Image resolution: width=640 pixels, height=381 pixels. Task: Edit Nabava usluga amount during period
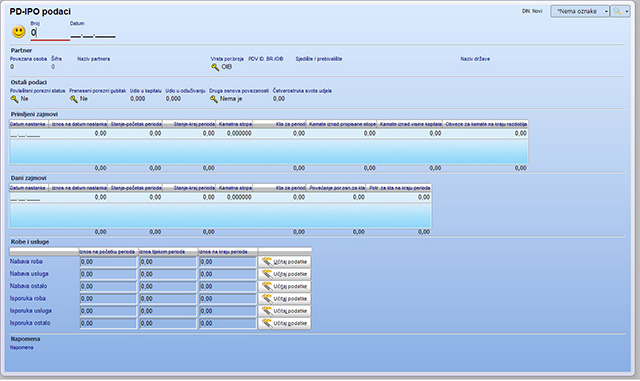tap(168, 274)
